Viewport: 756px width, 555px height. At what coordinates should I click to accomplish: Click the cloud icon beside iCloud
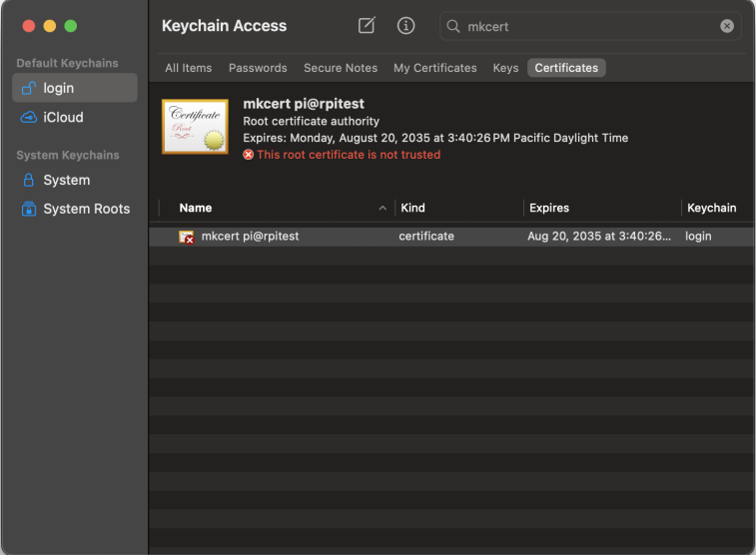click(x=28, y=117)
